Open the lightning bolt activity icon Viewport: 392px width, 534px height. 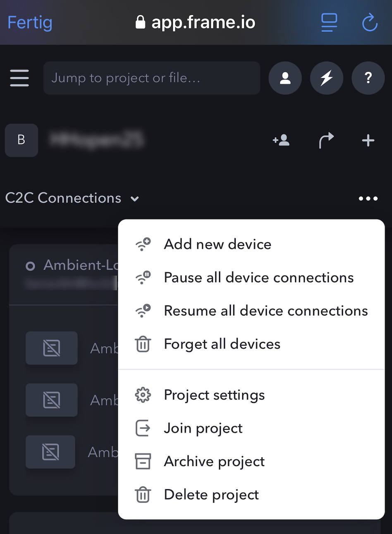pyautogui.click(x=327, y=78)
